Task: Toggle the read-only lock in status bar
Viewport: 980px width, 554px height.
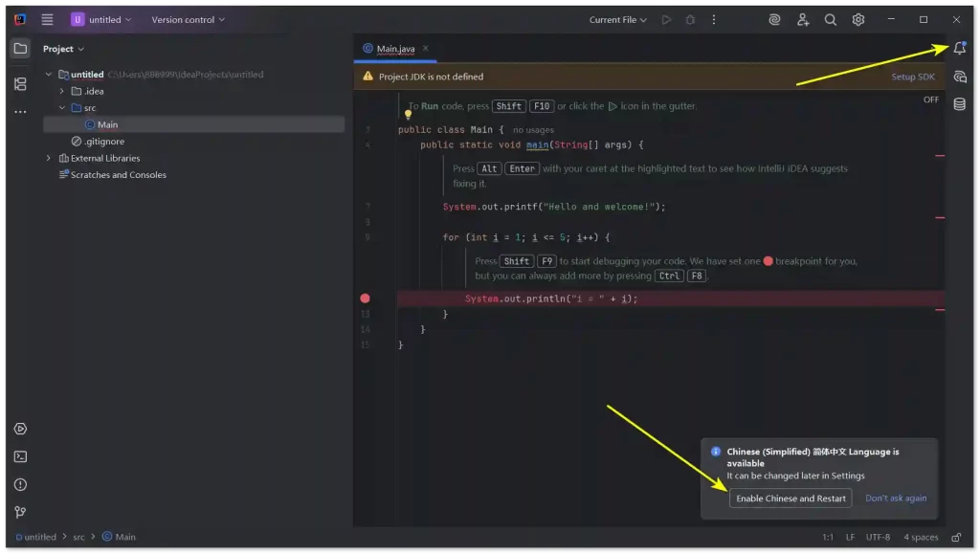Action: [956, 537]
